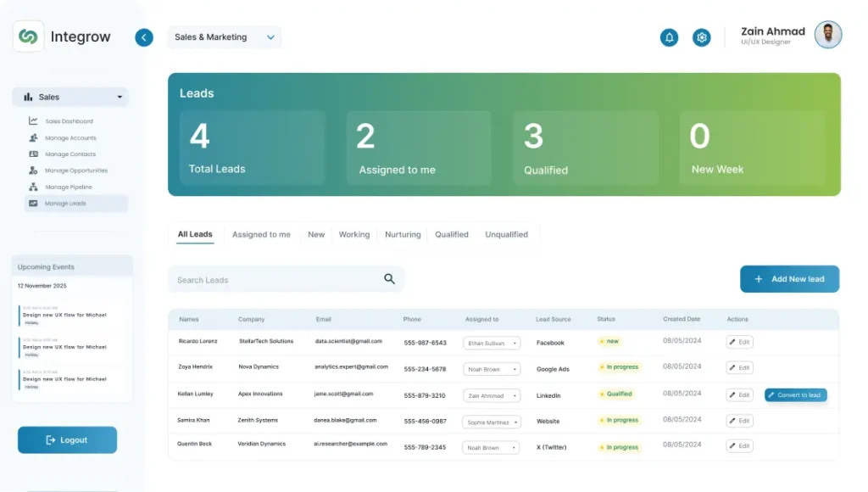Collapse sidebar with the back arrow icon
Image resolution: width=868 pixels, height=492 pixels.
pyautogui.click(x=144, y=37)
